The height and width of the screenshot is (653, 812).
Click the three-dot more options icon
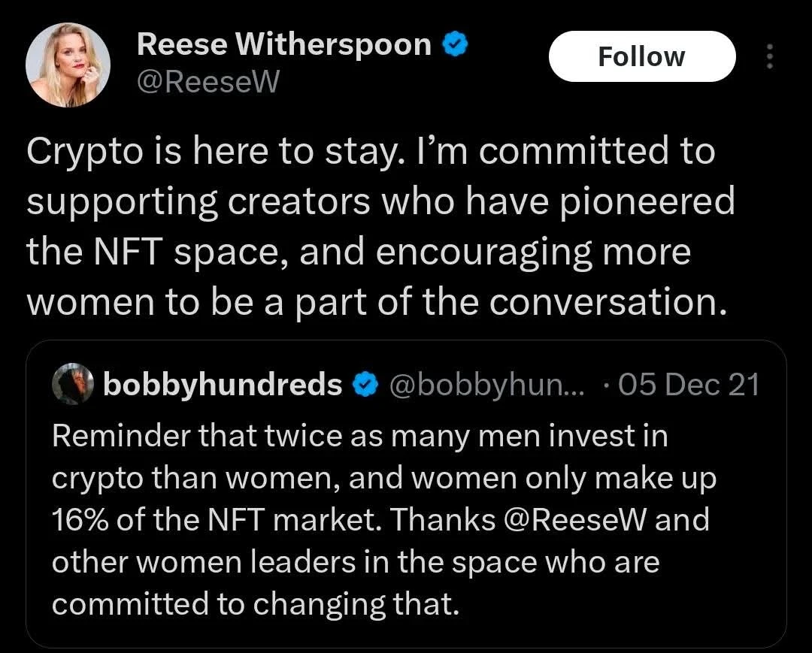click(768, 57)
